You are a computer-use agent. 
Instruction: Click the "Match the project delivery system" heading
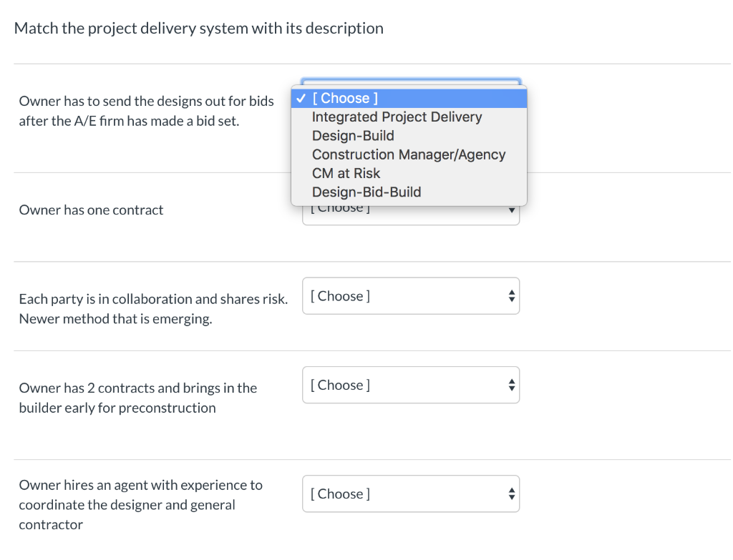point(199,29)
